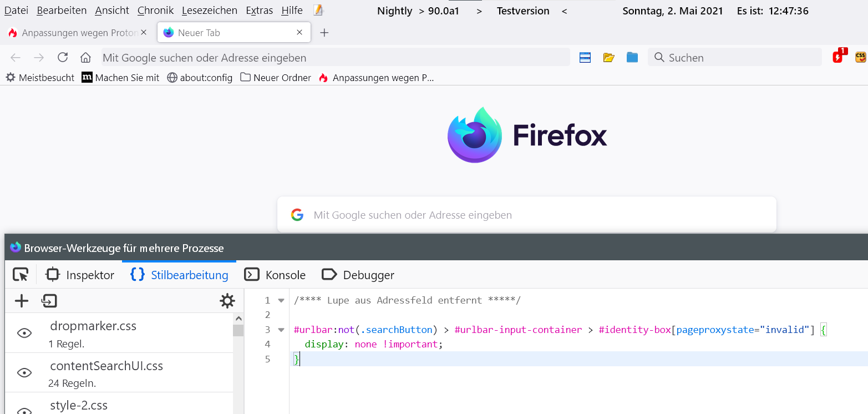Import a stylesheet file
Image resolution: width=868 pixels, height=414 pixels.
49,301
